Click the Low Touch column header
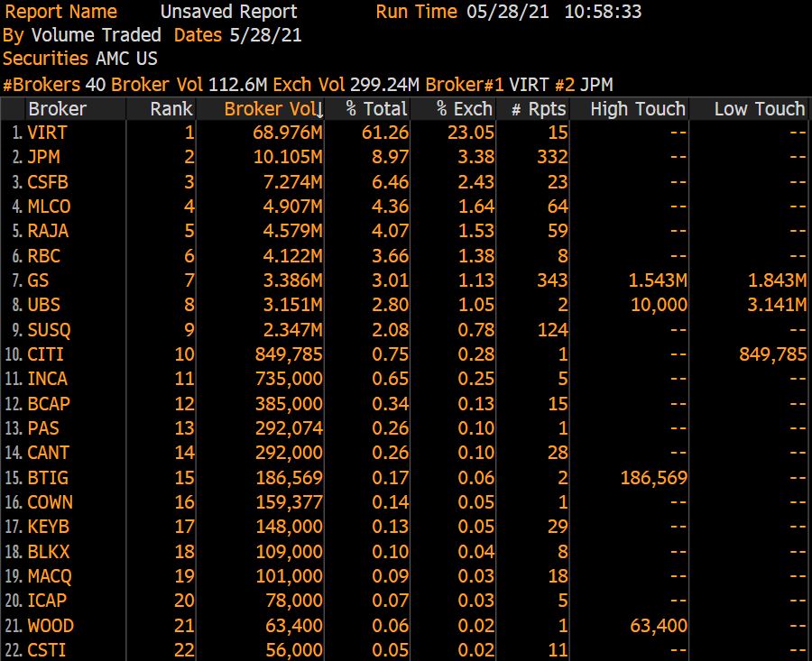Screen dimensions: 812x661 [x=749, y=109]
